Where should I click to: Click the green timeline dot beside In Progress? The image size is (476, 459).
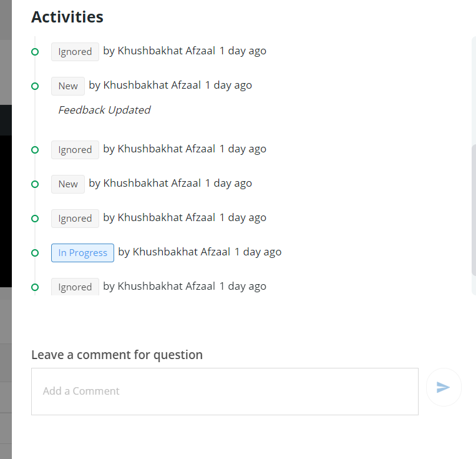35,253
